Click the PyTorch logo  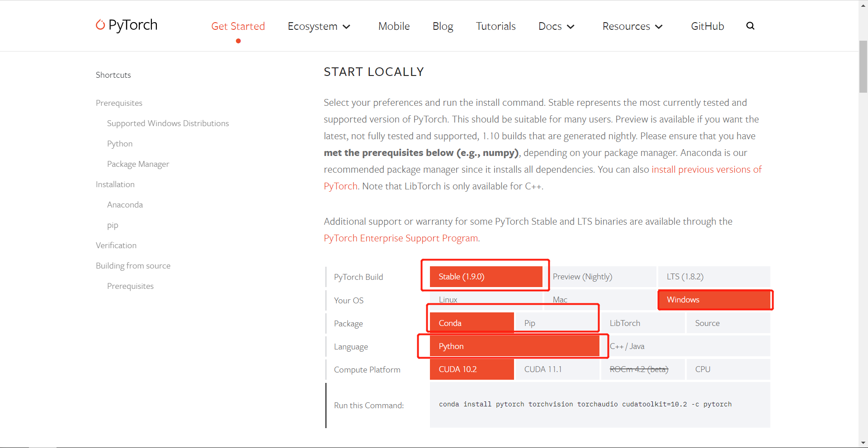(127, 25)
